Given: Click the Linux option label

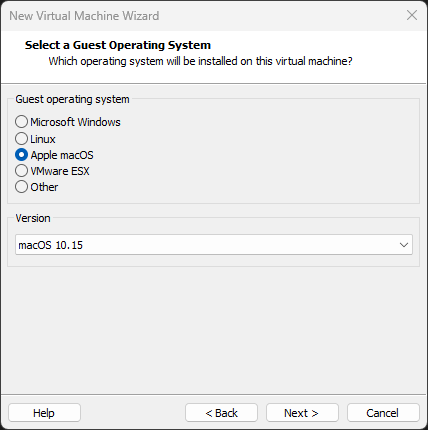Looking at the screenshot, I should coord(43,139).
